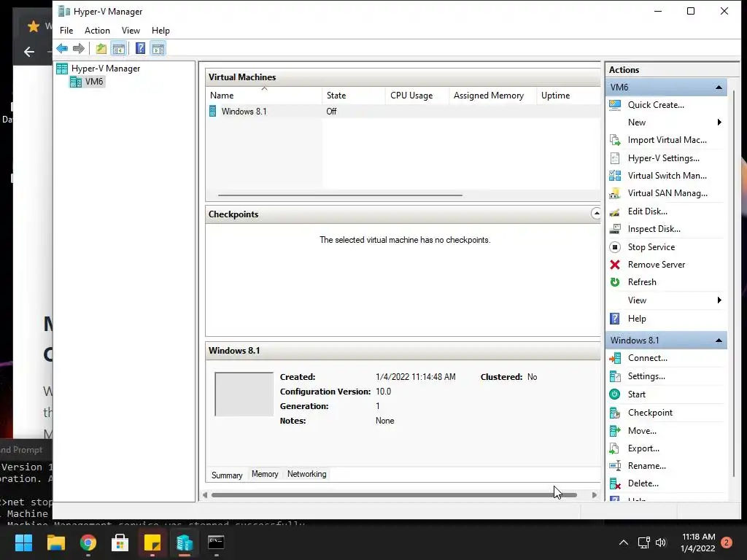Open the File menu
This screenshot has height=560, width=747.
click(x=66, y=31)
